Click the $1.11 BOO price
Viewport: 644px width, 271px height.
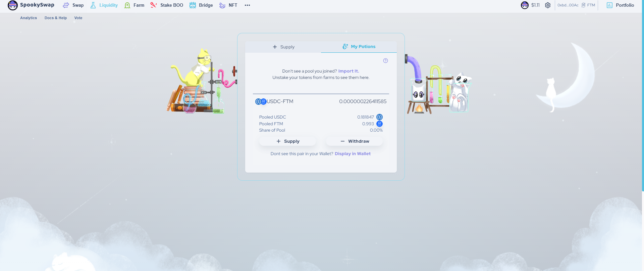tap(535, 5)
